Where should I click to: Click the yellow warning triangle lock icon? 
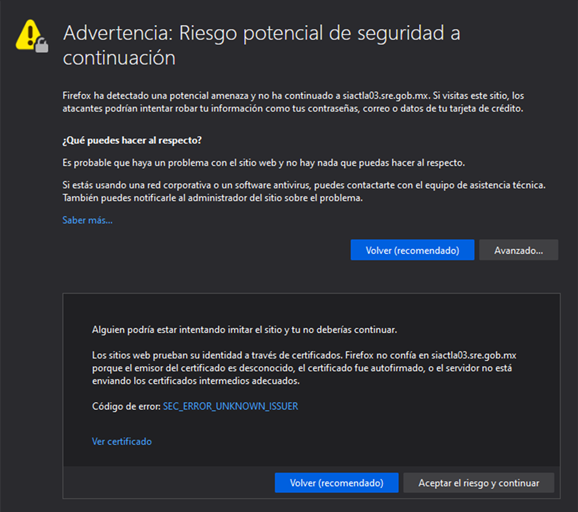(32, 36)
